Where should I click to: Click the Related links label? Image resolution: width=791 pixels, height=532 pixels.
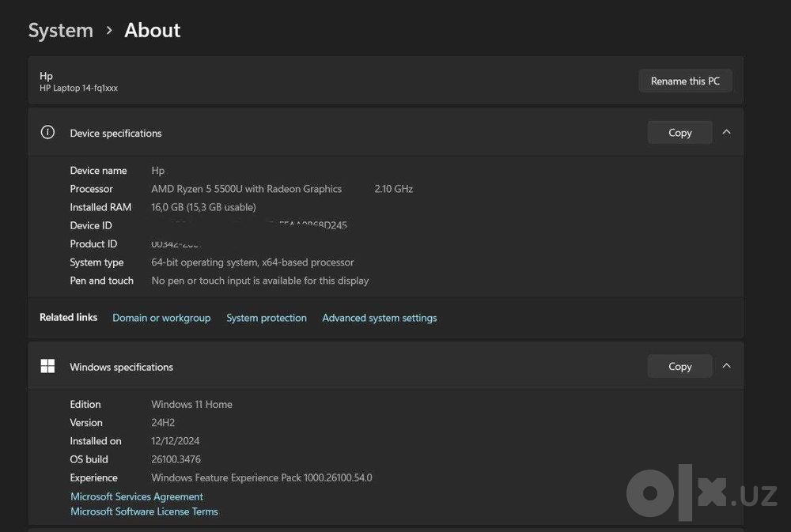[x=69, y=317]
